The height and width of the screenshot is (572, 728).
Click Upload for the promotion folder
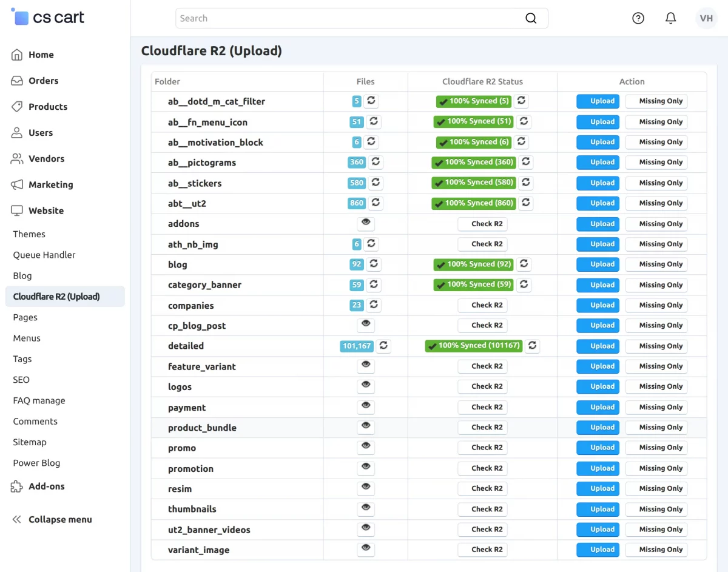tap(598, 468)
